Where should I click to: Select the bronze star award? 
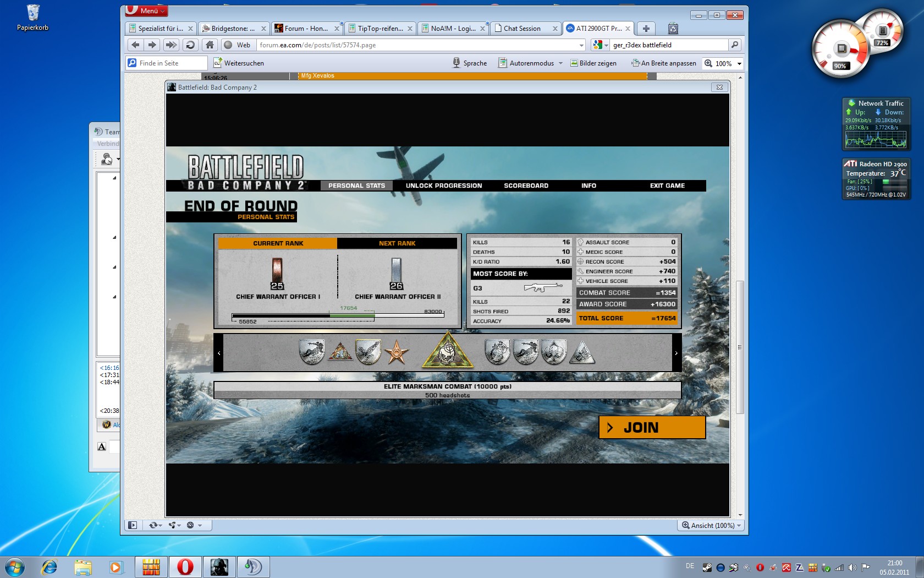[397, 352]
